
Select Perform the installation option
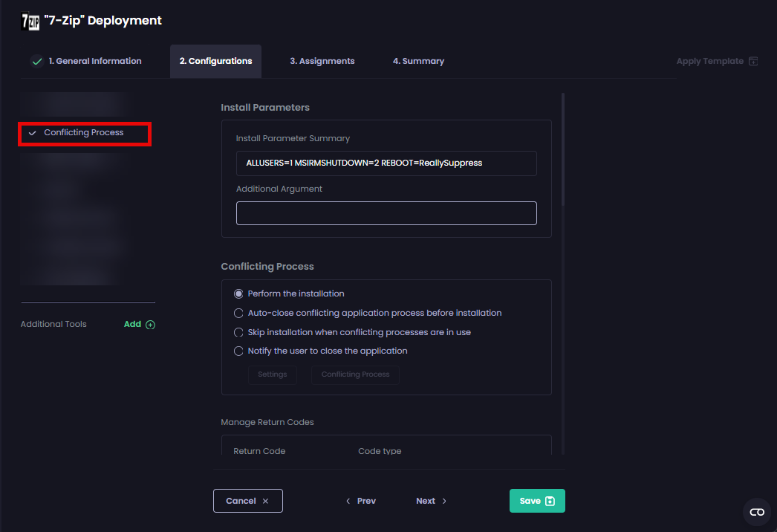[x=238, y=293]
